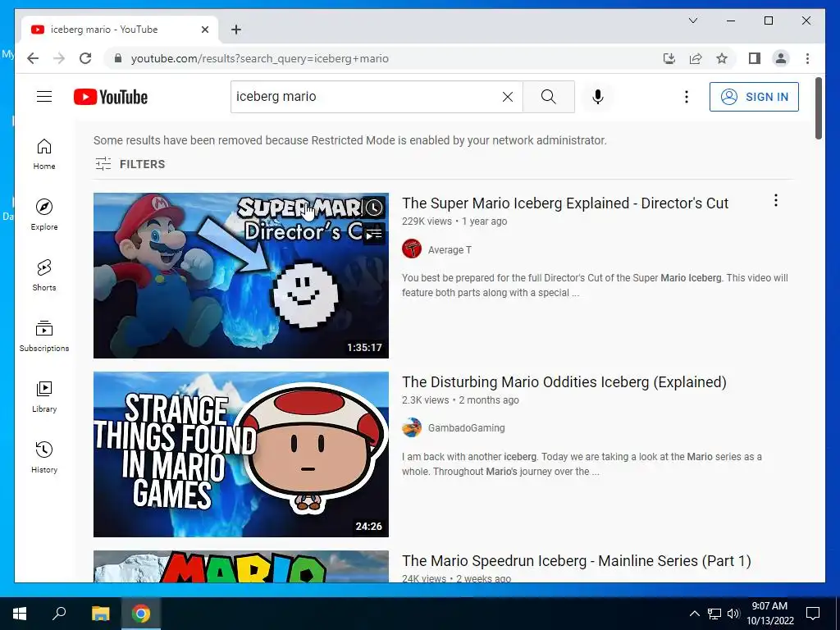
Task: Open the Explore sidebar item
Action: [x=44, y=215]
